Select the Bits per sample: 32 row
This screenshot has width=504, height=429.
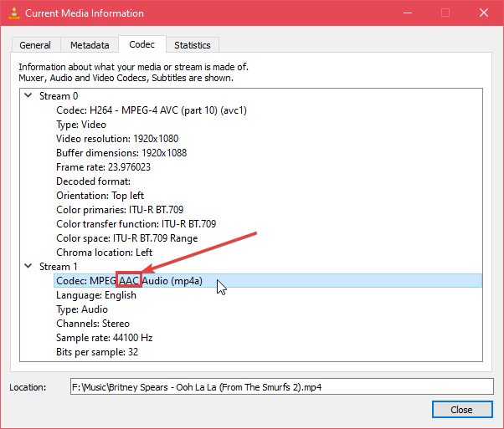96,352
